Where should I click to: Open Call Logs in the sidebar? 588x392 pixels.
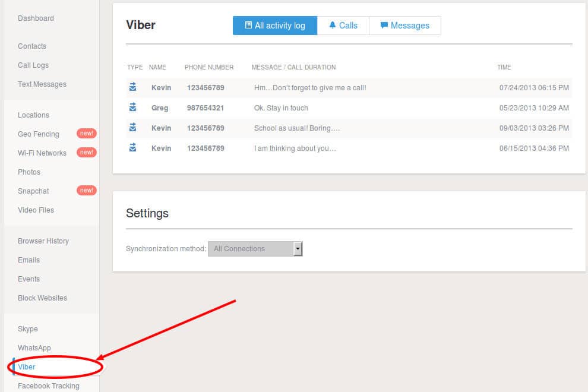pos(33,65)
